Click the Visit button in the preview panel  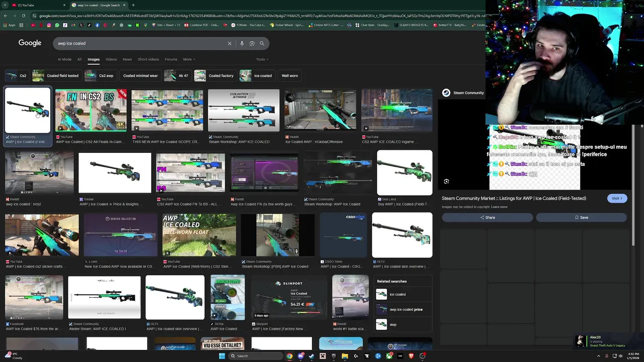click(x=617, y=198)
